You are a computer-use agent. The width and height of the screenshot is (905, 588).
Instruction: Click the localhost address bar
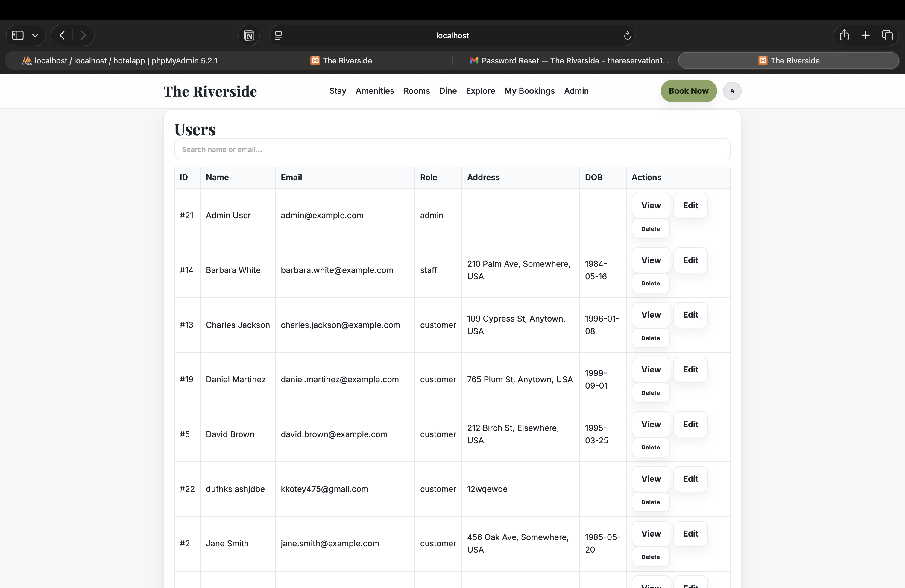coord(452,35)
